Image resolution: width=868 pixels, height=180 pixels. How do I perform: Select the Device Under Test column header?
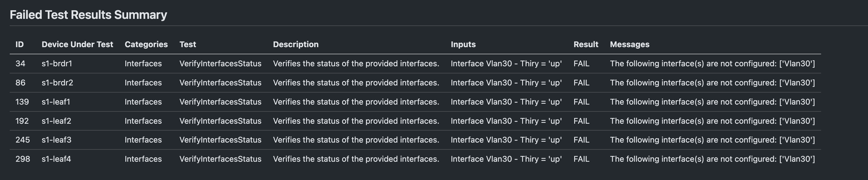coord(77,44)
